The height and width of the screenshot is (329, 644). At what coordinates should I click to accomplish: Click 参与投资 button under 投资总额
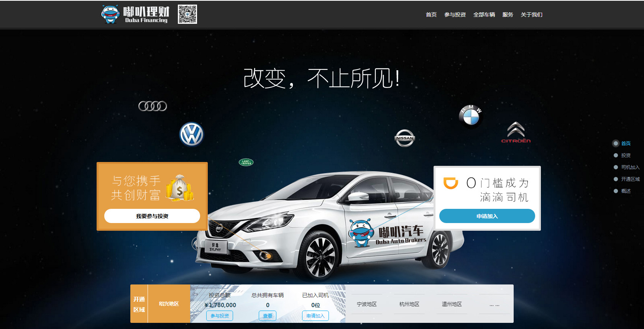point(220,316)
